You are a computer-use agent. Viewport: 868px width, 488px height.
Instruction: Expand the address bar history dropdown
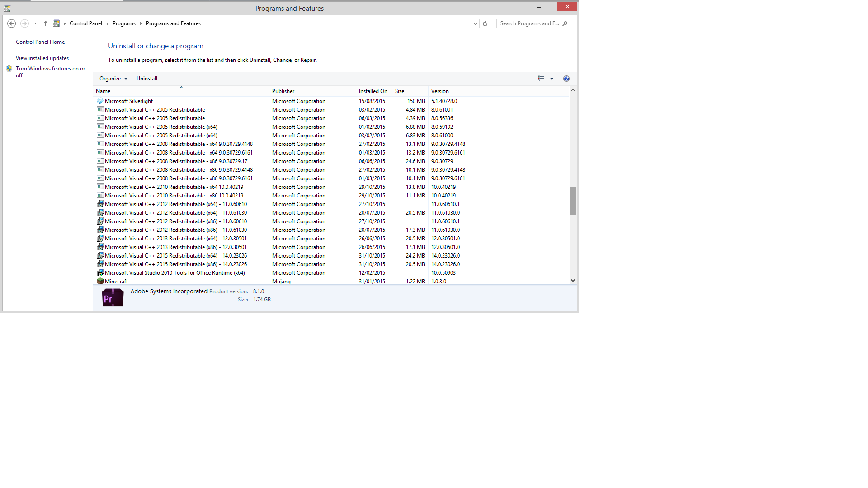coord(475,23)
